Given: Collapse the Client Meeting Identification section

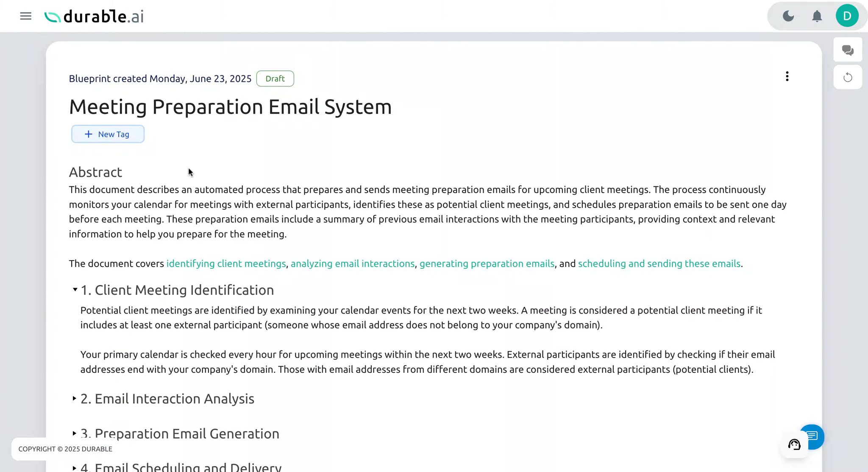Looking at the screenshot, I should [74, 290].
